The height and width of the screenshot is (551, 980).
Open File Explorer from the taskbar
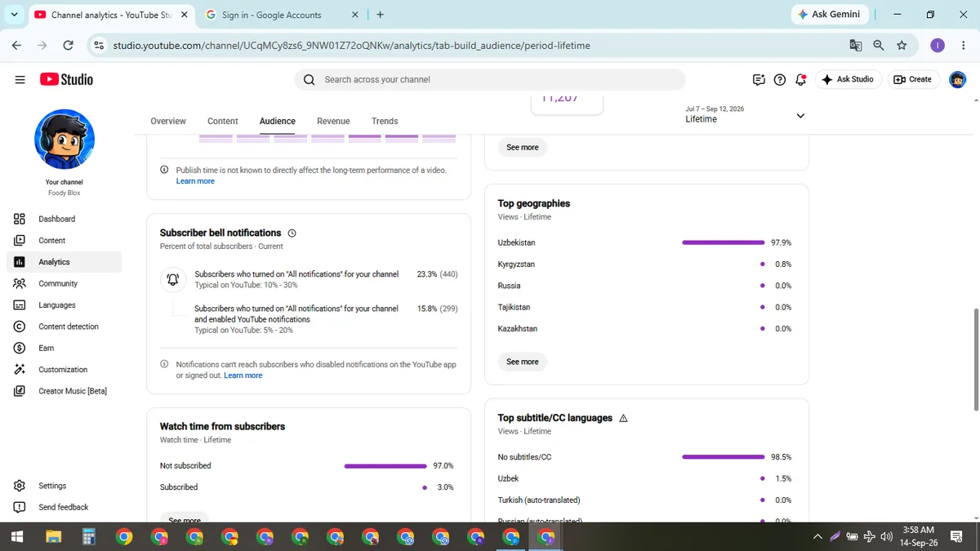[54, 536]
